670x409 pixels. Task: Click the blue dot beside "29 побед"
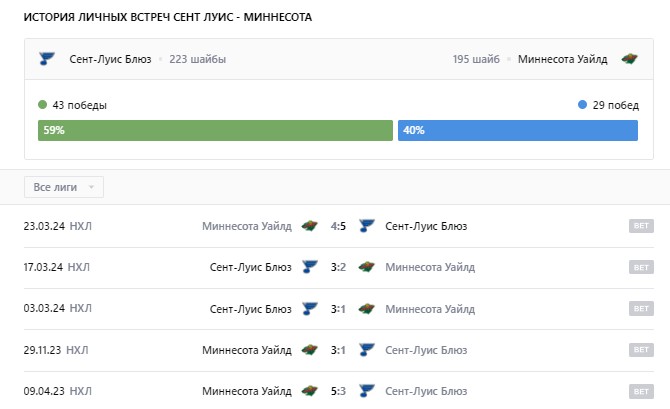(582, 105)
